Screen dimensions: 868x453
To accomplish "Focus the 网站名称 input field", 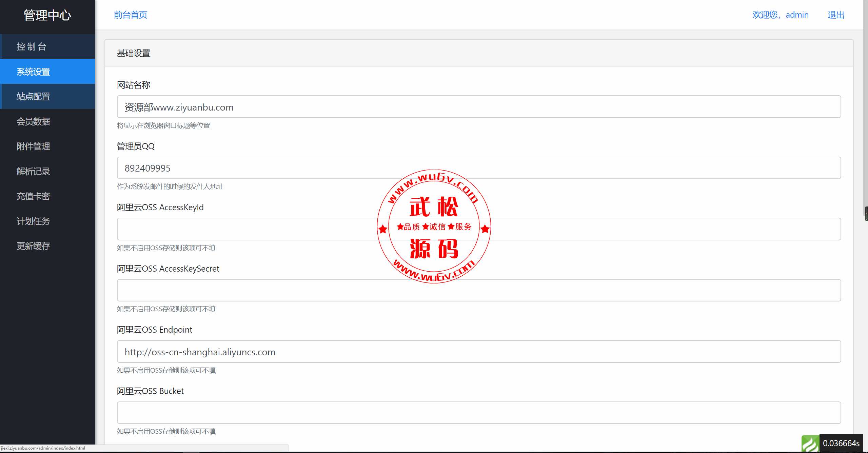I will tap(479, 107).
